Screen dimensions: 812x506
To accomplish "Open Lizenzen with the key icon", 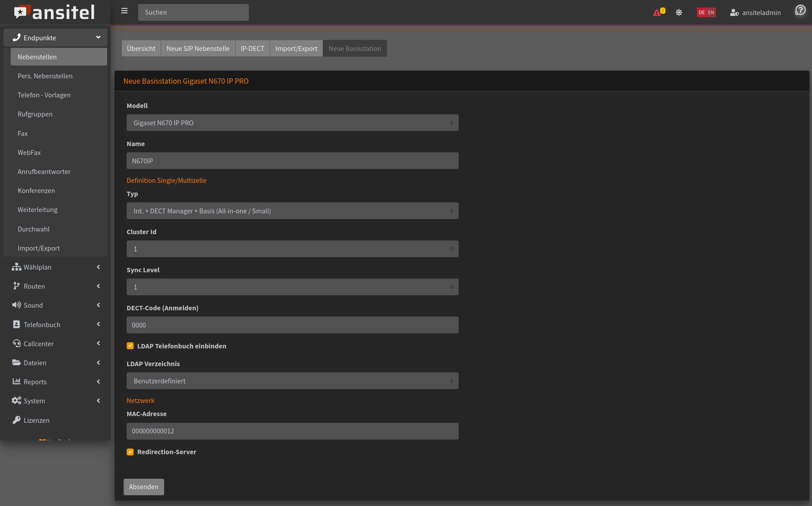I will 16,420.
